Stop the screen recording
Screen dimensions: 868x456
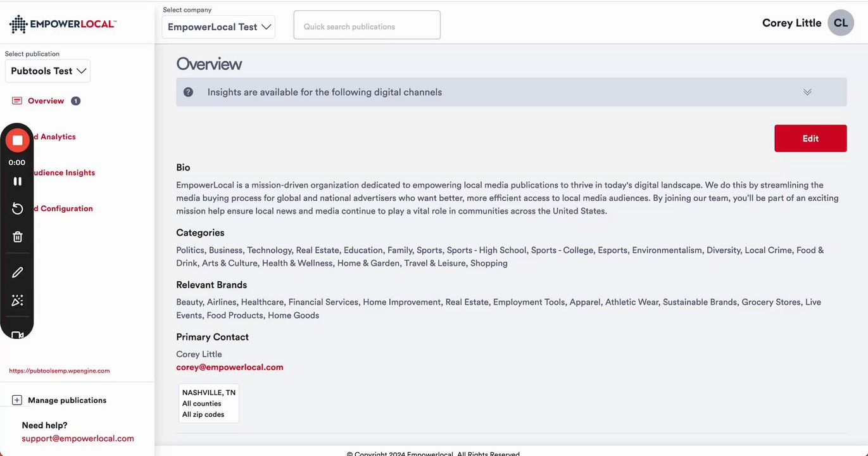[x=18, y=140]
